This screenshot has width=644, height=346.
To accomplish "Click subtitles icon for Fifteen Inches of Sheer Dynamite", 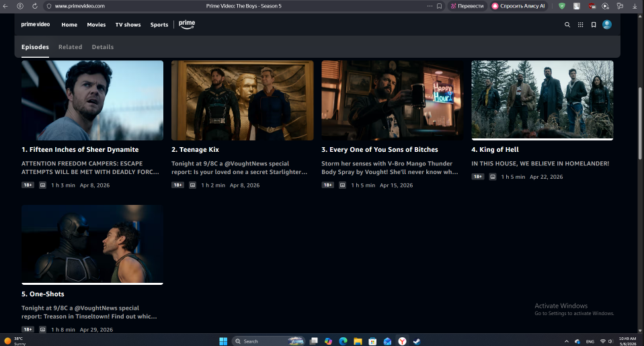I will pos(43,185).
